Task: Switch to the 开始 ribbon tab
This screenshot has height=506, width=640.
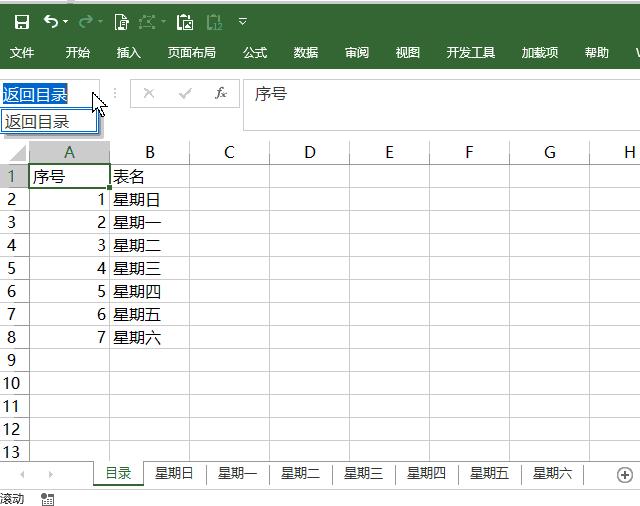Action: tap(78, 52)
